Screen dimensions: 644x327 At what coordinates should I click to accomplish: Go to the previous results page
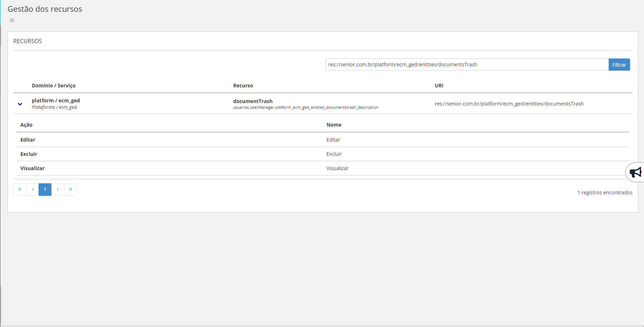point(32,189)
